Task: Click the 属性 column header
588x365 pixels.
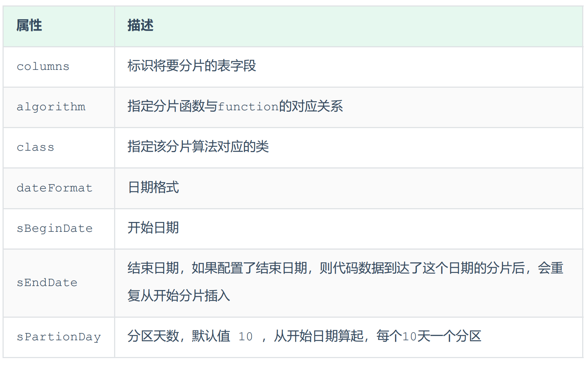Action: pyautogui.click(x=29, y=26)
